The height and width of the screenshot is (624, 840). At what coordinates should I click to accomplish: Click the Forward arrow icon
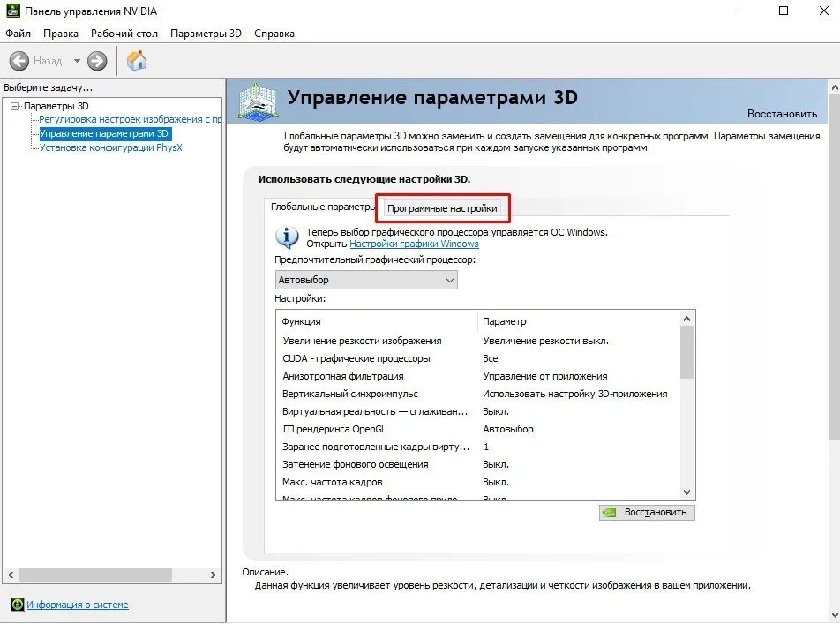pyautogui.click(x=97, y=61)
